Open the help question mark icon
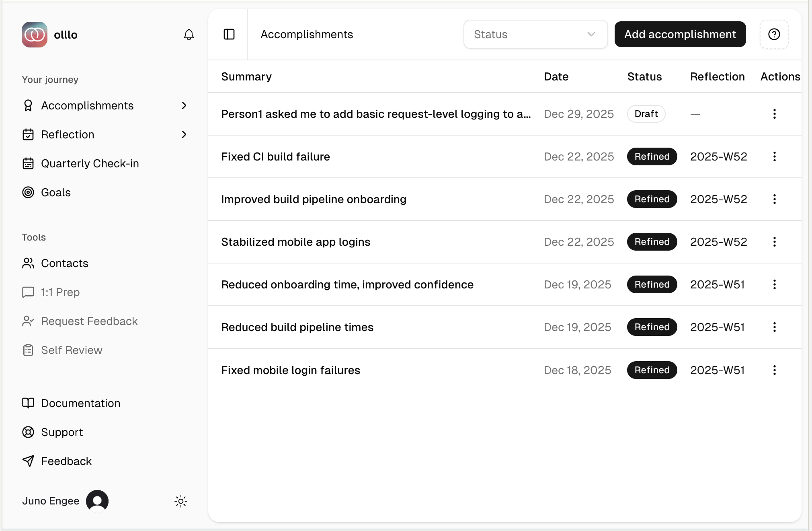 pyautogui.click(x=774, y=35)
